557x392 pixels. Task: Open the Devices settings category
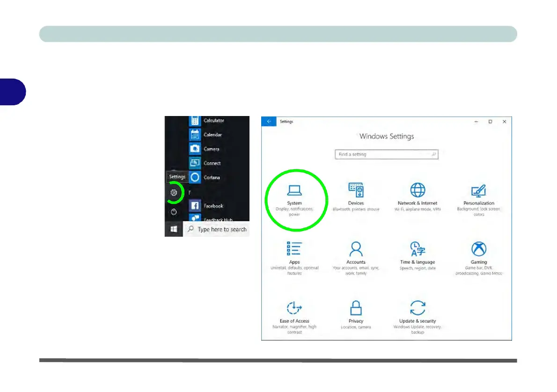click(356, 197)
